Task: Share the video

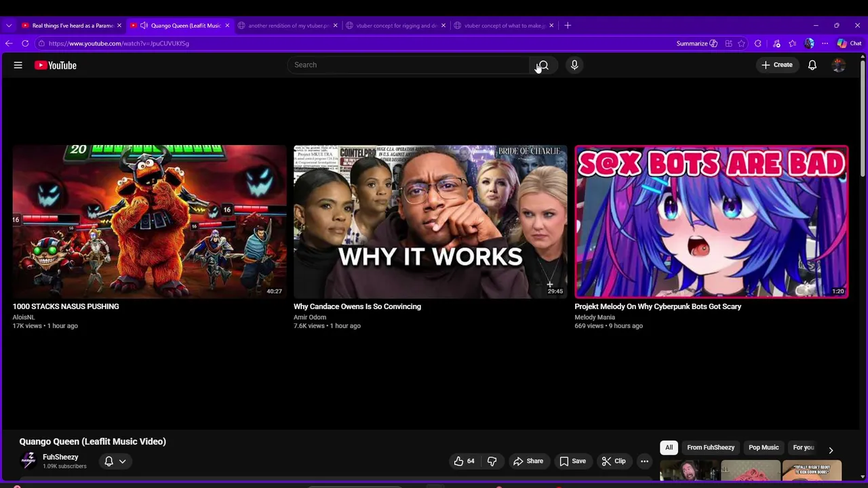Action: [528, 461]
